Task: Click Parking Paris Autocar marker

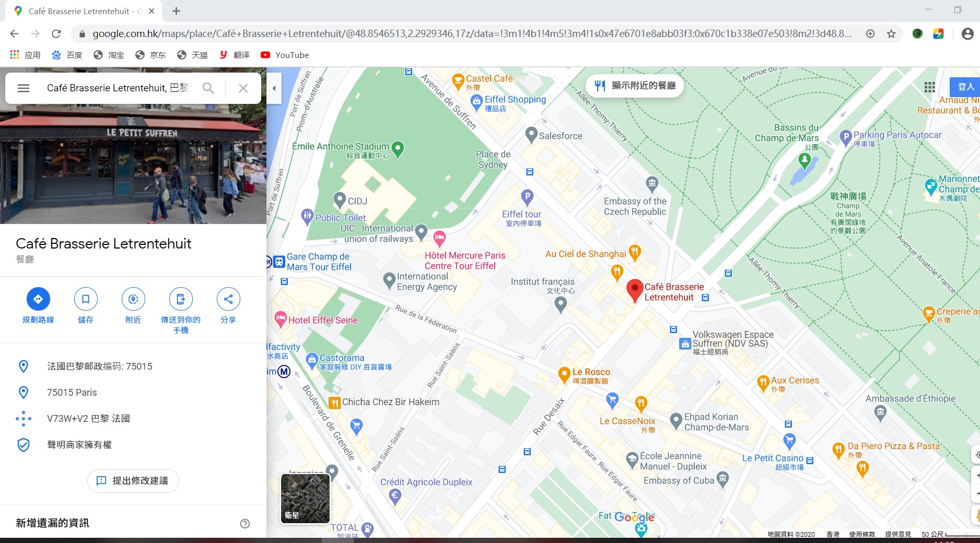Action: (846, 137)
